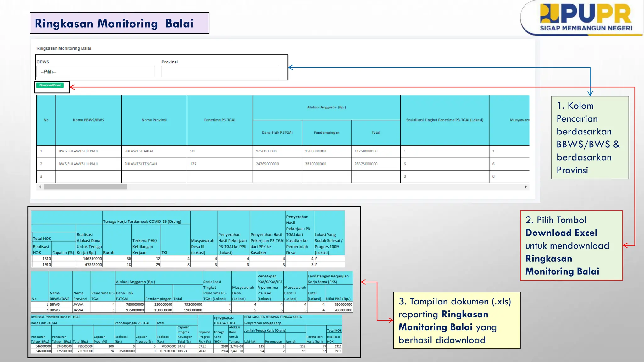Open the BBWS --Pilih-- dropdown
The width and height of the screenshot is (644, 362).
point(95,72)
